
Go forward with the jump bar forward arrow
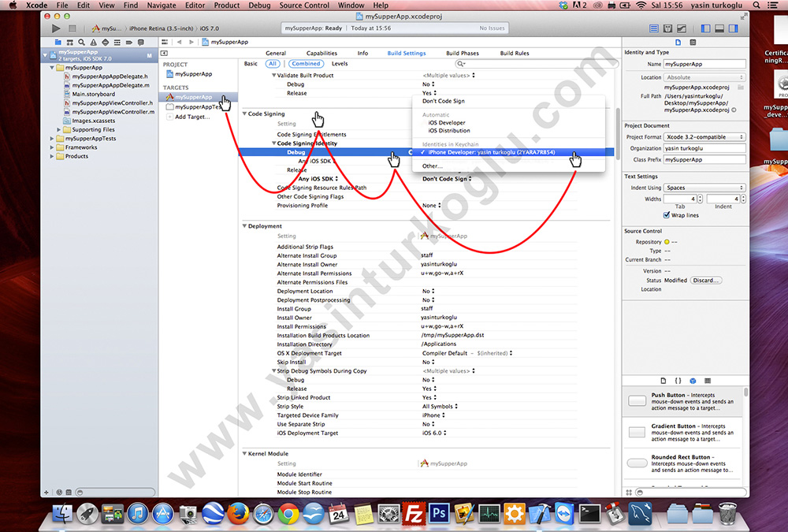click(x=191, y=43)
